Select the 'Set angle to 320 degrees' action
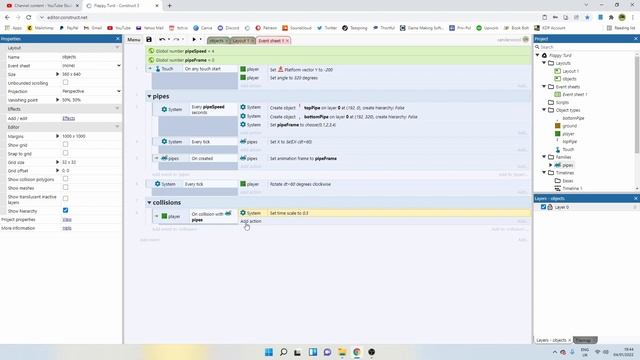 click(x=293, y=78)
